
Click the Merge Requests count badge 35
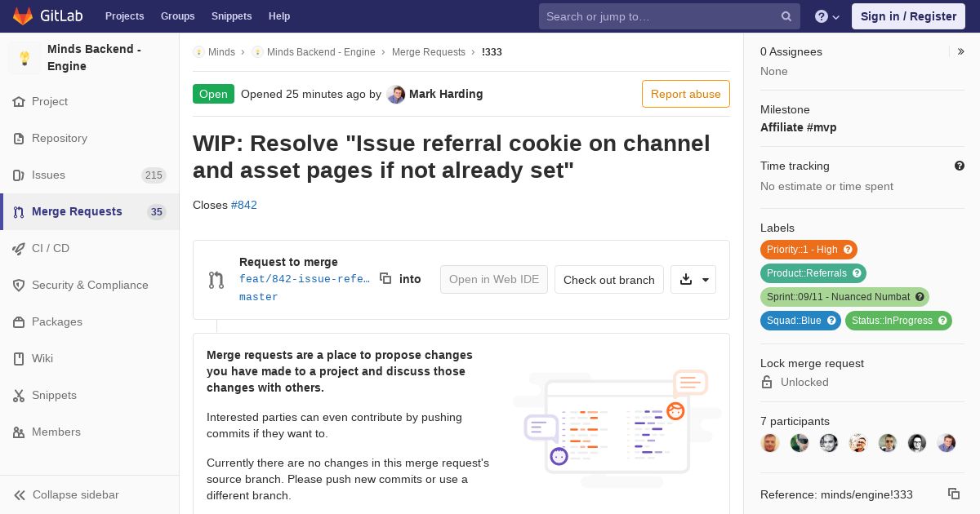(x=156, y=212)
